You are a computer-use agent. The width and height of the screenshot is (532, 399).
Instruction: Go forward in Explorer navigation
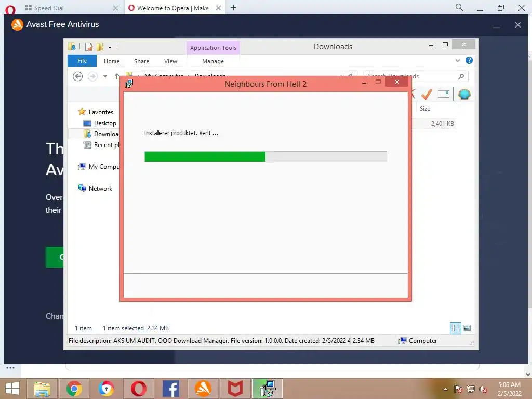92,76
